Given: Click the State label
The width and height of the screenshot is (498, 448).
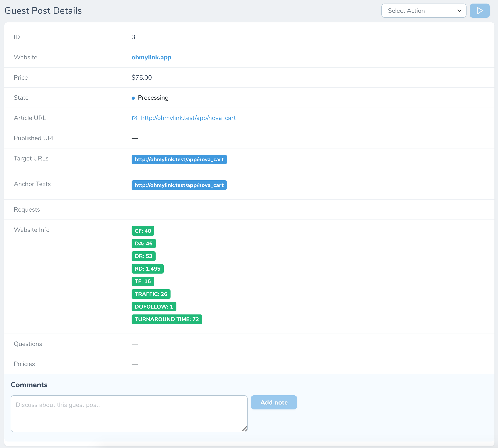Looking at the screenshot, I should (21, 98).
